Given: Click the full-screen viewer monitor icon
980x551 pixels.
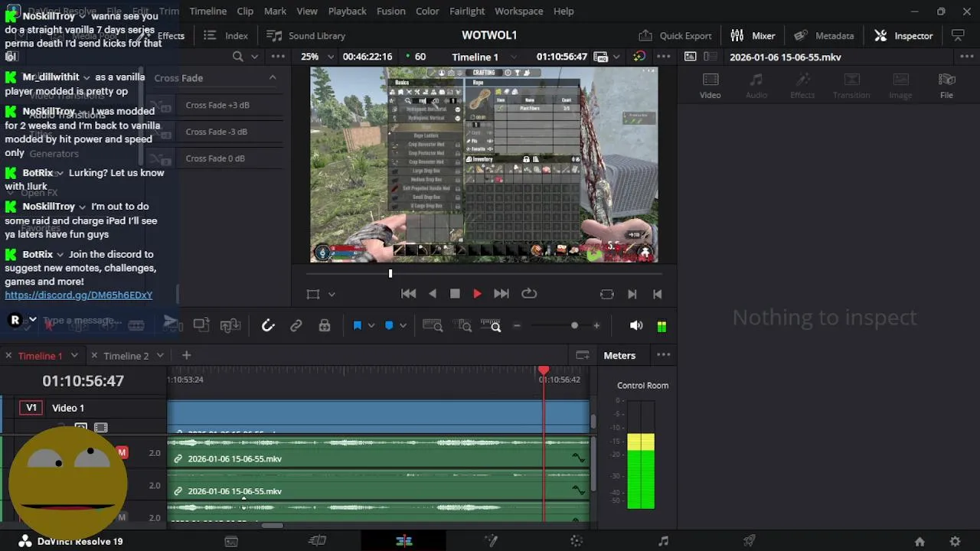Looking at the screenshot, I should [x=957, y=35].
